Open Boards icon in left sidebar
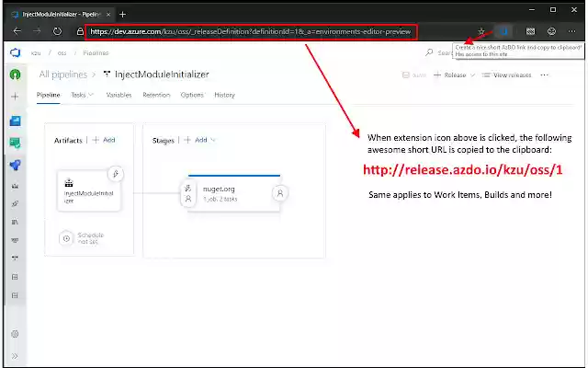 coord(16,121)
